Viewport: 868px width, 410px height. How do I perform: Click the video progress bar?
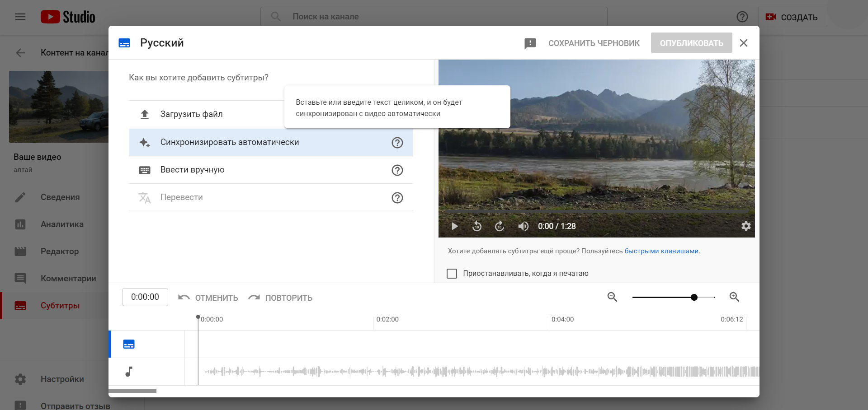tap(596, 211)
